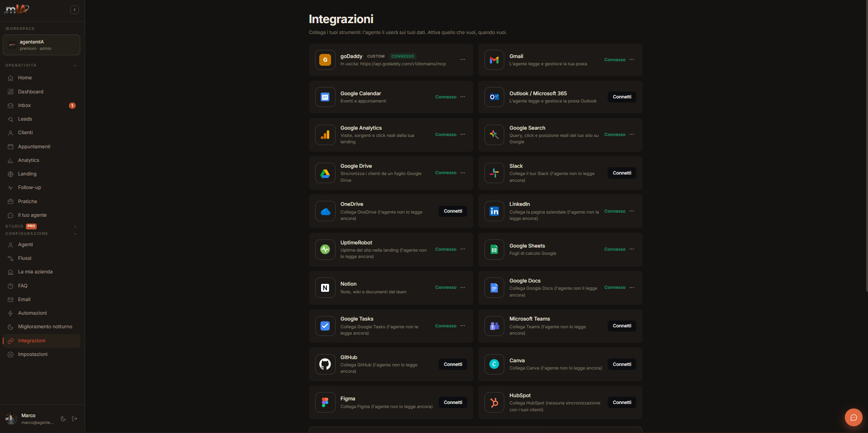Click the Microsoft Teams icon
Image resolution: width=868 pixels, height=433 pixels.
[x=494, y=326]
